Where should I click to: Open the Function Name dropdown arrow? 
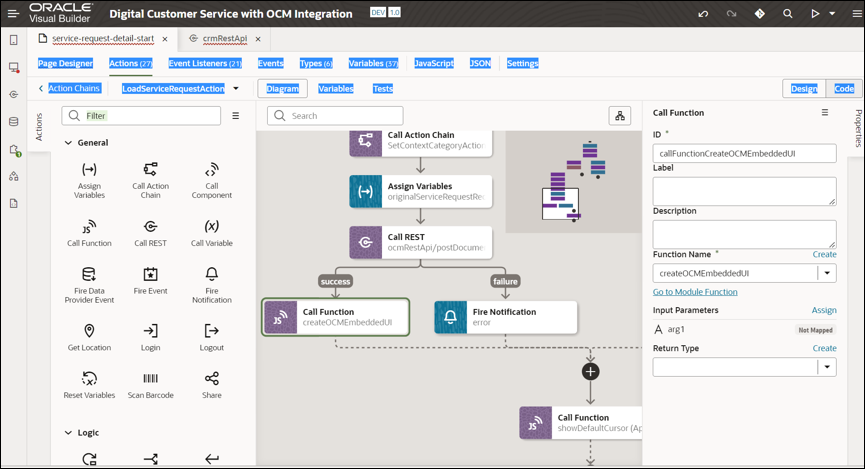tap(827, 273)
